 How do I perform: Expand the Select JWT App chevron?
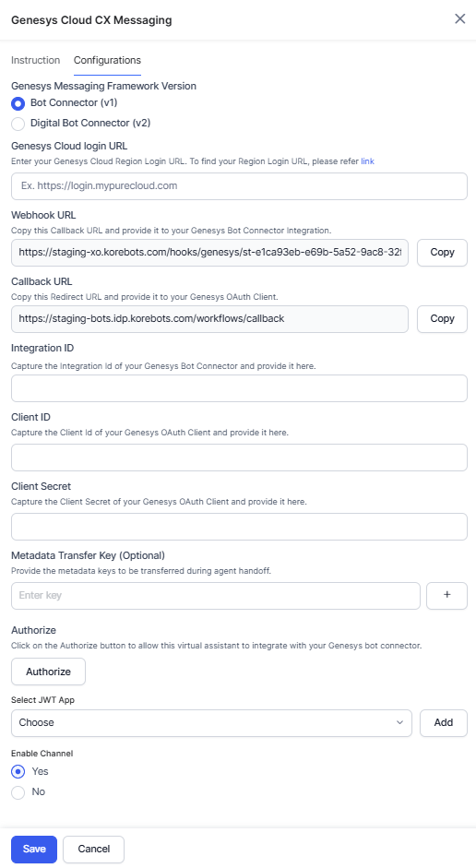click(x=399, y=722)
